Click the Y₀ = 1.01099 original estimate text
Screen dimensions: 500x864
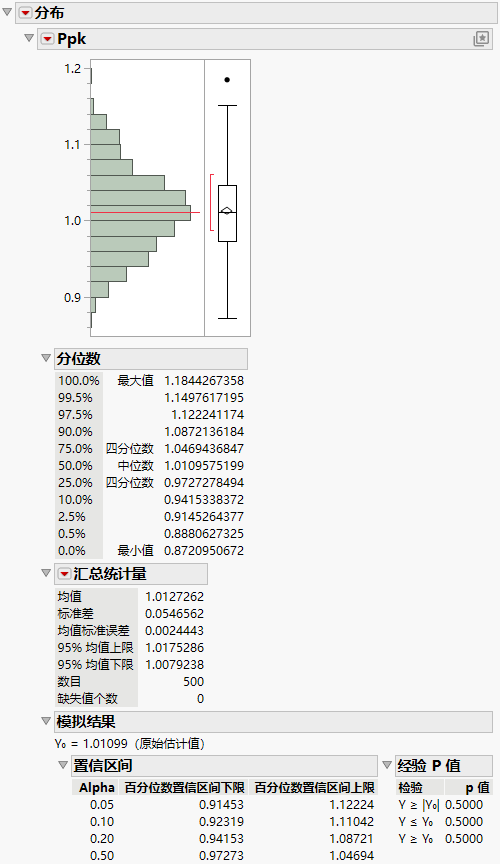pos(130,744)
